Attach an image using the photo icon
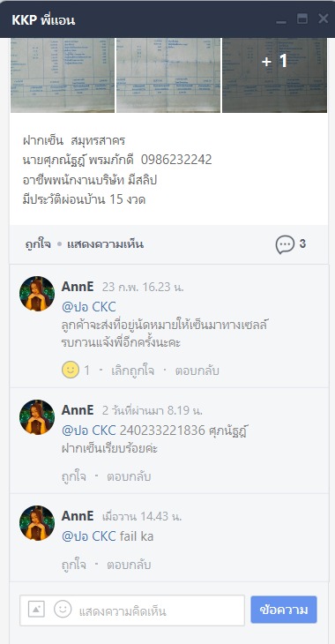335x644 pixels. 36,610
